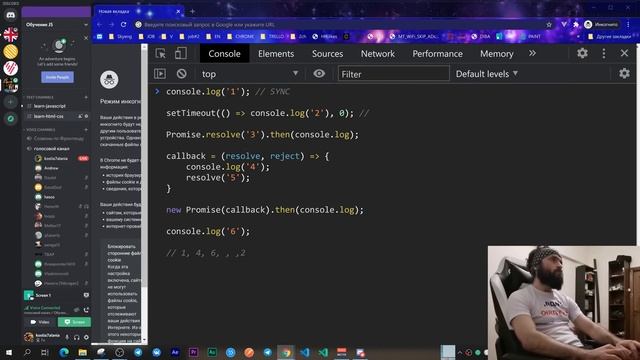Click the green Screen share button
Screen dimensions: 640x360
pos(74,322)
